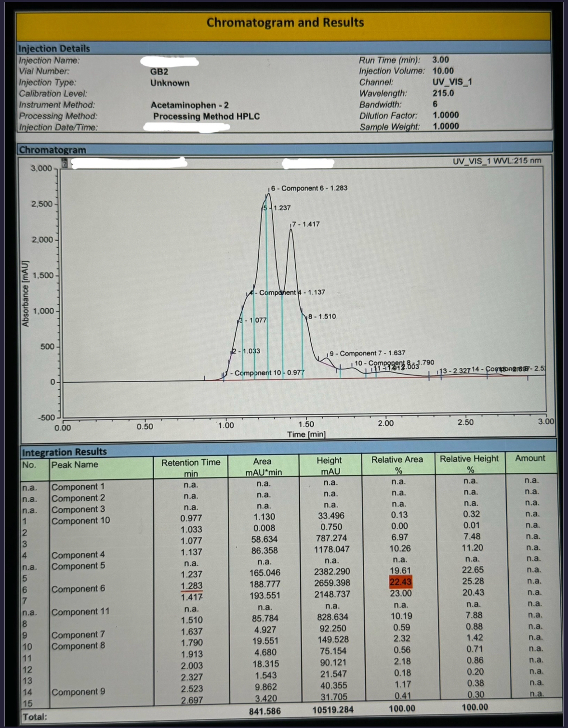Select the 'Component 9' peak name cell
568x728 pixels.
click(78, 692)
